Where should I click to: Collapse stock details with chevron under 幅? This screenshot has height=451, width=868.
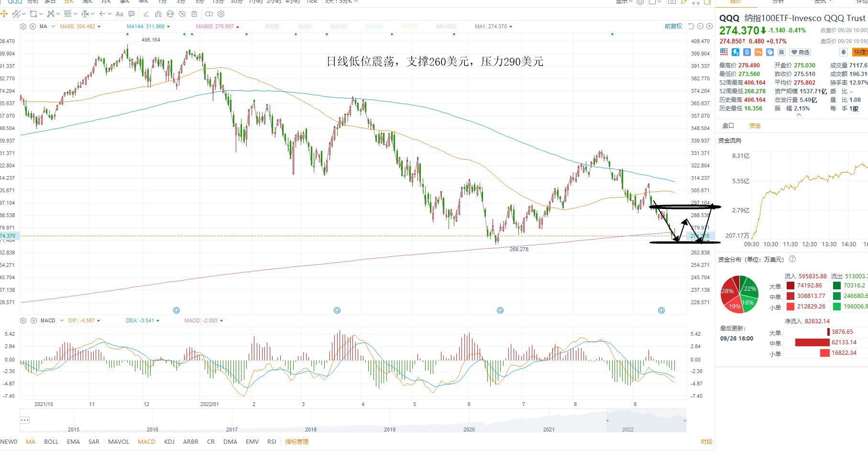[799, 115]
